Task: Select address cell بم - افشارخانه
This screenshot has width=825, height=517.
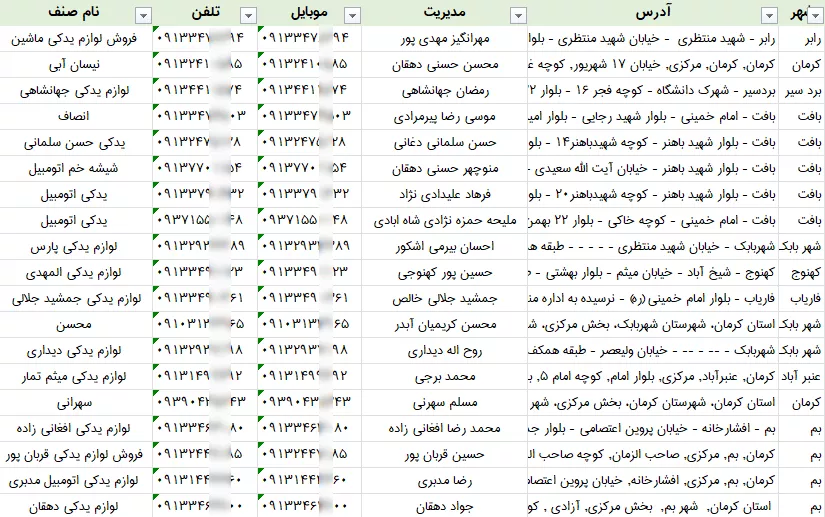Action: pyautogui.click(x=653, y=429)
